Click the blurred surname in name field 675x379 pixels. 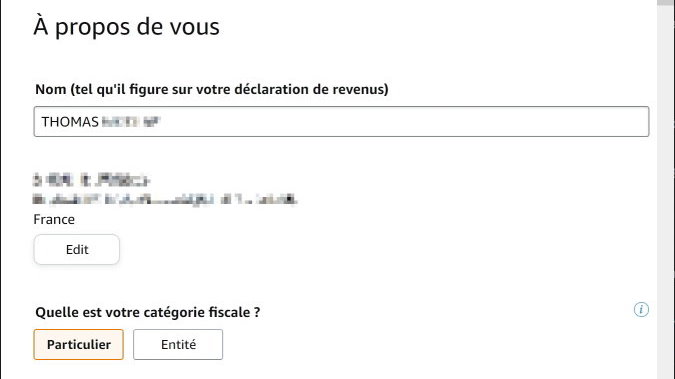pyautogui.click(x=131, y=122)
